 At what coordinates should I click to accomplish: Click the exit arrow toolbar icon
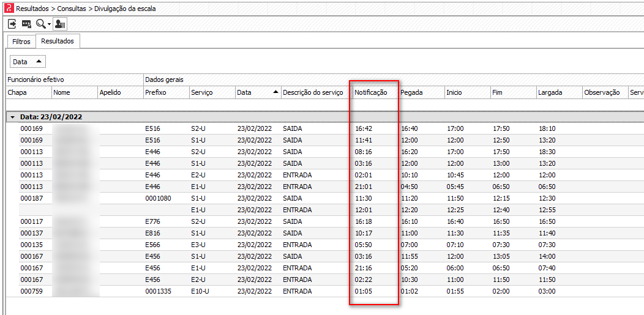[12, 24]
